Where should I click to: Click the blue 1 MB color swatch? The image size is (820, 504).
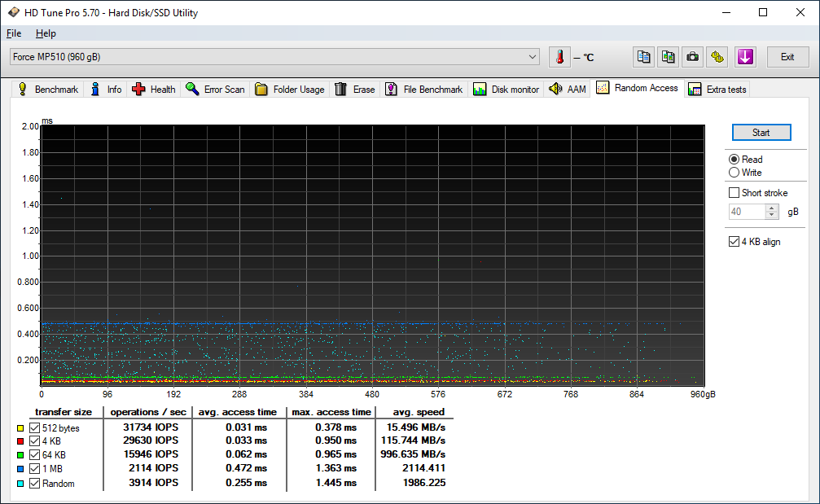pos(20,470)
